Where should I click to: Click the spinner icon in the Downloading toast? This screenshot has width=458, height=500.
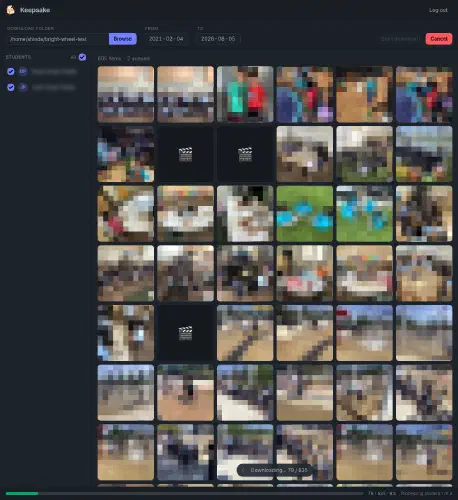[243, 470]
